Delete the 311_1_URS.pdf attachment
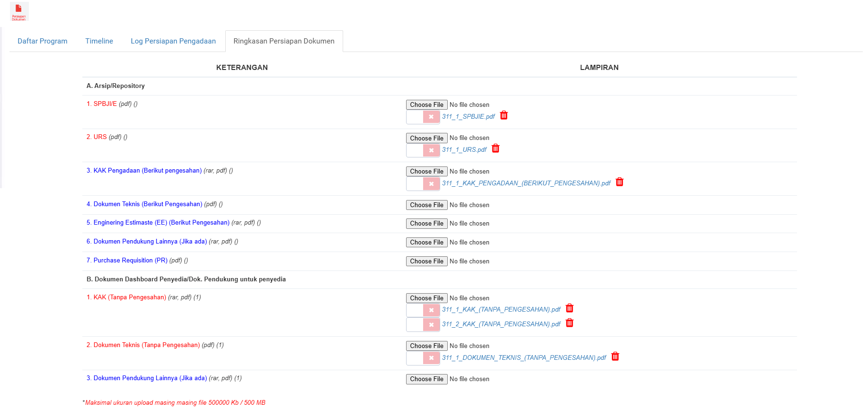Image resolution: width=868 pixels, height=418 pixels. click(x=496, y=148)
